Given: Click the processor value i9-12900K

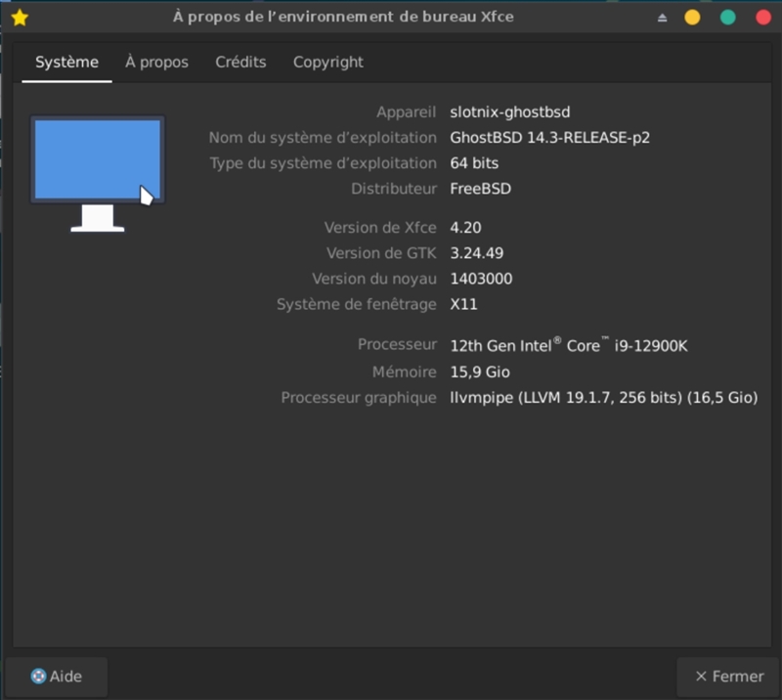Looking at the screenshot, I should coord(569,345).
